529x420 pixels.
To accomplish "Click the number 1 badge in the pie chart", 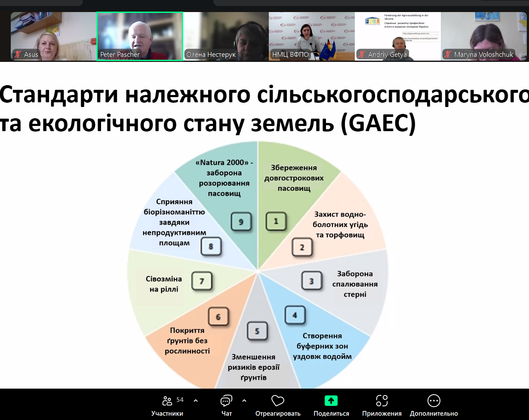I will (x=276, y=222).
